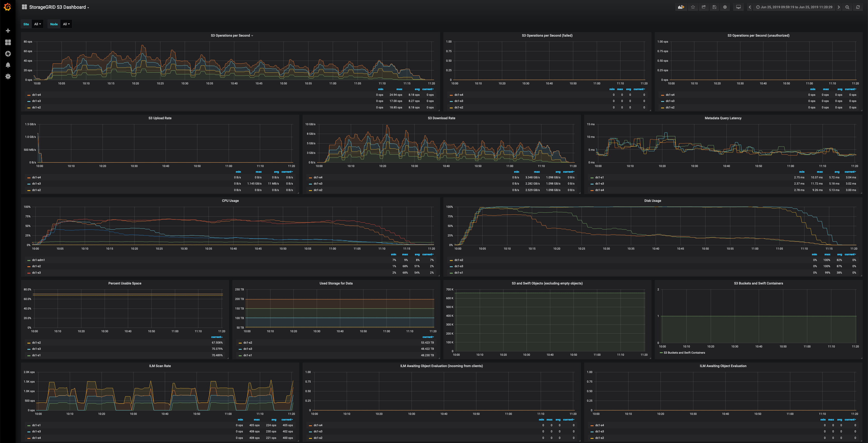Open the CPU Usage panel title menu

[x=230, y=201]
